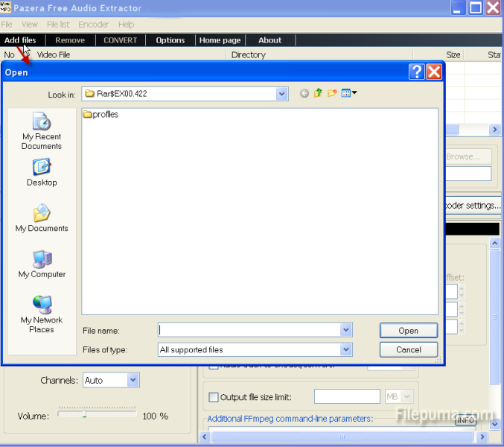Viewport: 504px width, 447px height.
Task: Adjust the Volume slider handle
Action: tap(85, 415)
